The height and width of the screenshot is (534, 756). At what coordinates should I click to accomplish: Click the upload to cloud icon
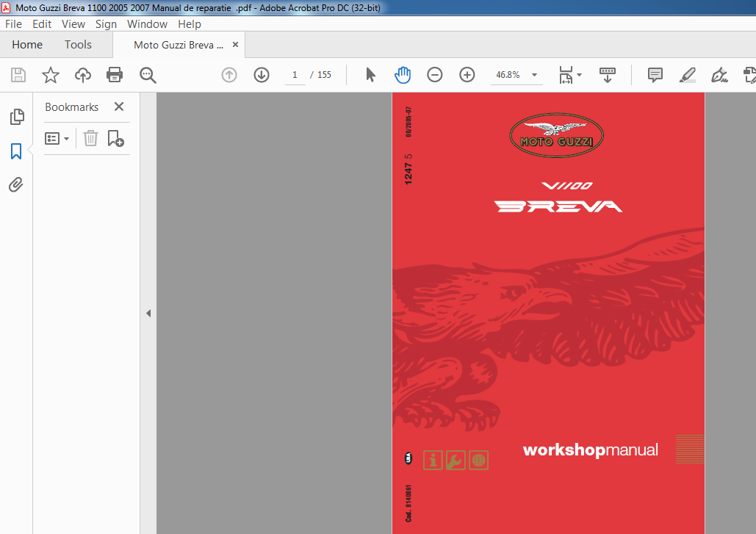(83, 75)
